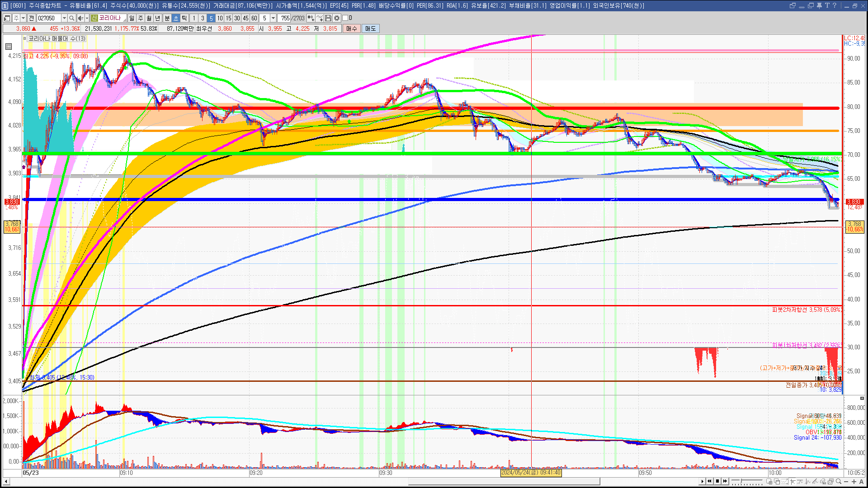Open the 주 type dropdown arrow
This screenshot has width=868, height=488.
pos(23,18)
